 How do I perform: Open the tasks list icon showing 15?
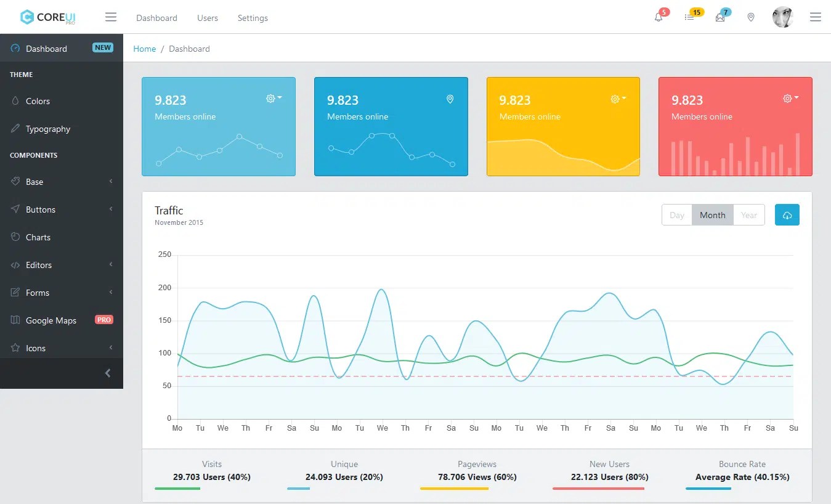(x=689, y=17)
